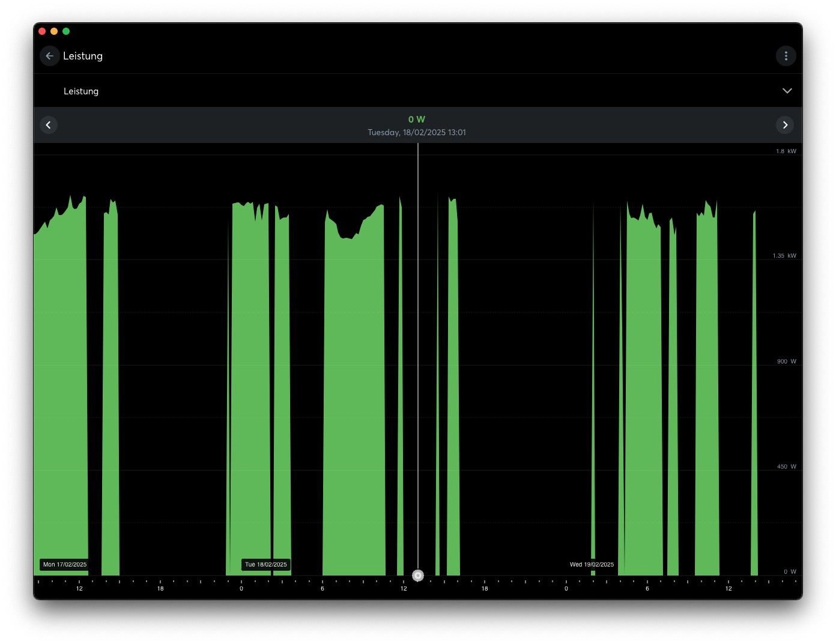Go back using the arrow button

click(x=50, y=56)
